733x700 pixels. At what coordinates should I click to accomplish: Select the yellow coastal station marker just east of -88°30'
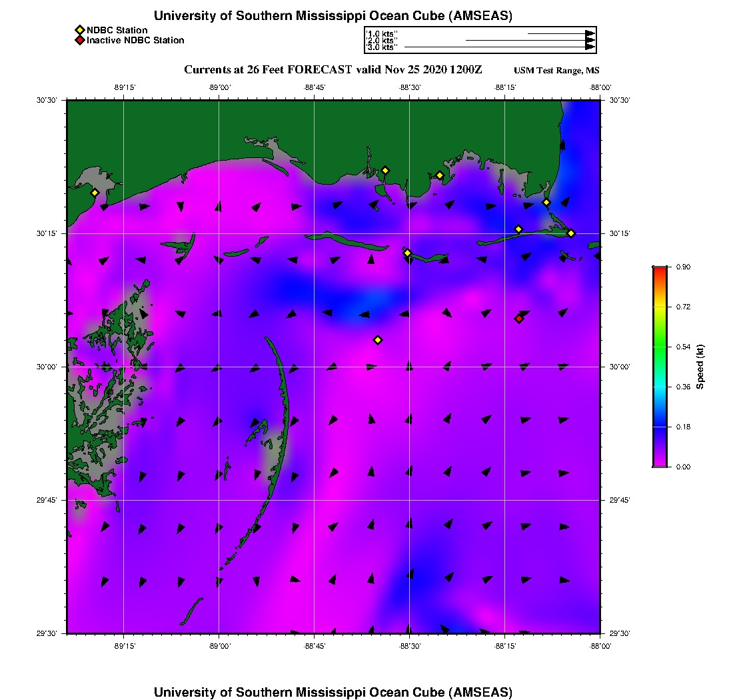pos(440,176)
